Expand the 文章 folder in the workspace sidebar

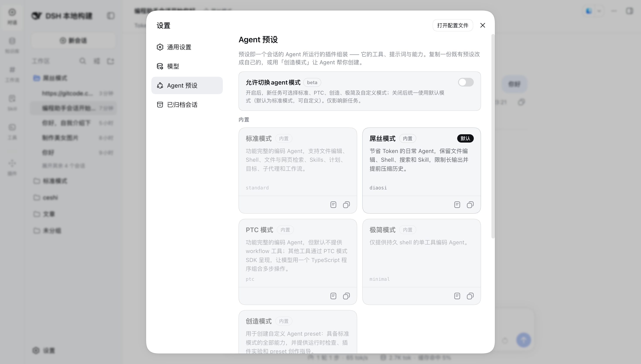click(x=74, y=214)
